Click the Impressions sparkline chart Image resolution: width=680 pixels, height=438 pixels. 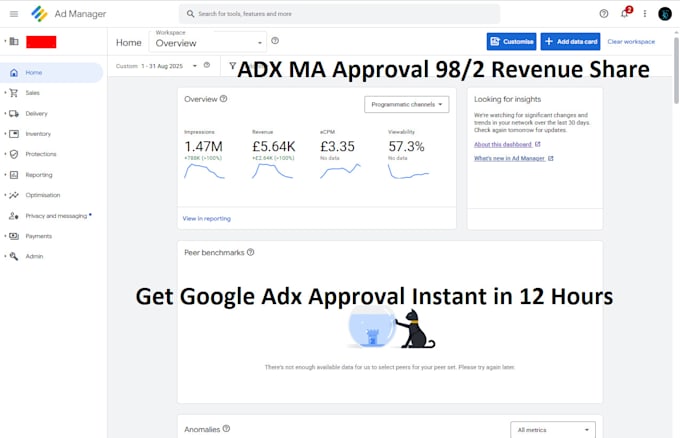point(204,172)
